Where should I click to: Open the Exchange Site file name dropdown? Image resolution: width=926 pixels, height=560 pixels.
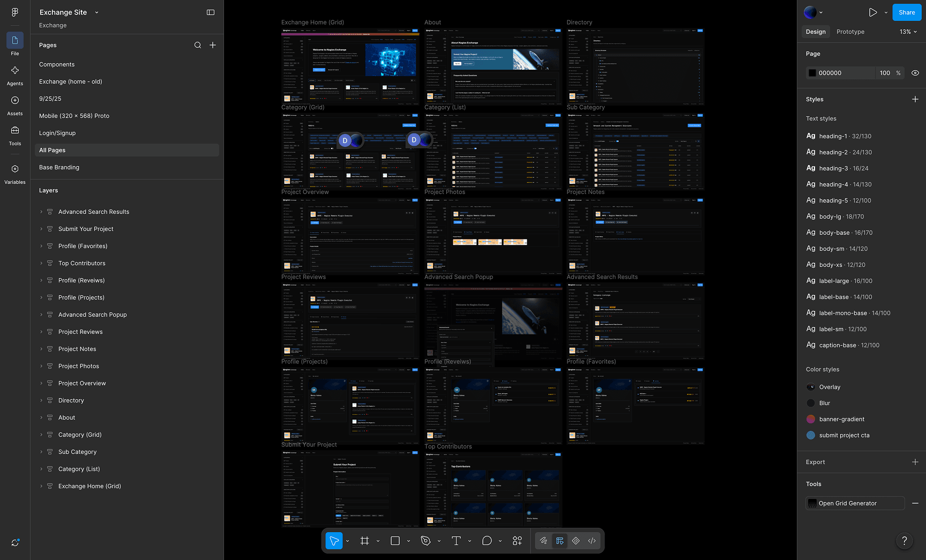coord(96,12)
